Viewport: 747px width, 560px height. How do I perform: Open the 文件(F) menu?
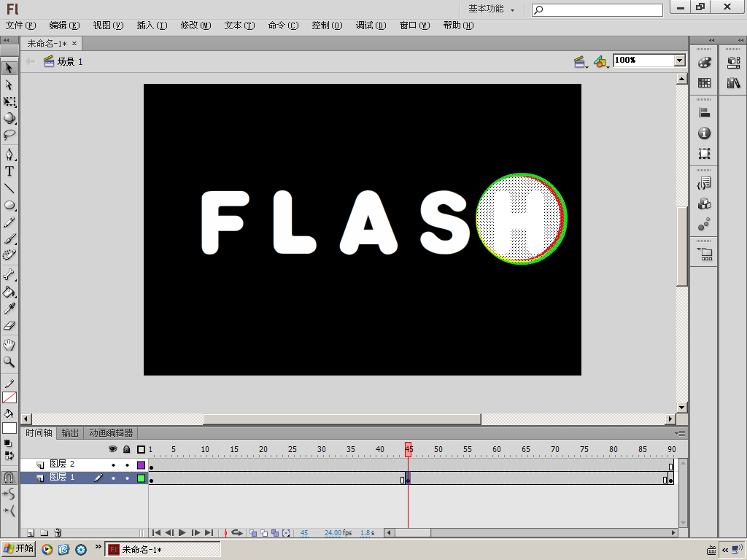coord(20,26)
